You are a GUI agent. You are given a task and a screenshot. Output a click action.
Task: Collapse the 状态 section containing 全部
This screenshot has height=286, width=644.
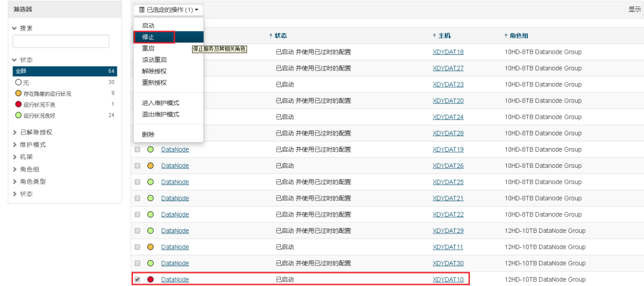23,60
